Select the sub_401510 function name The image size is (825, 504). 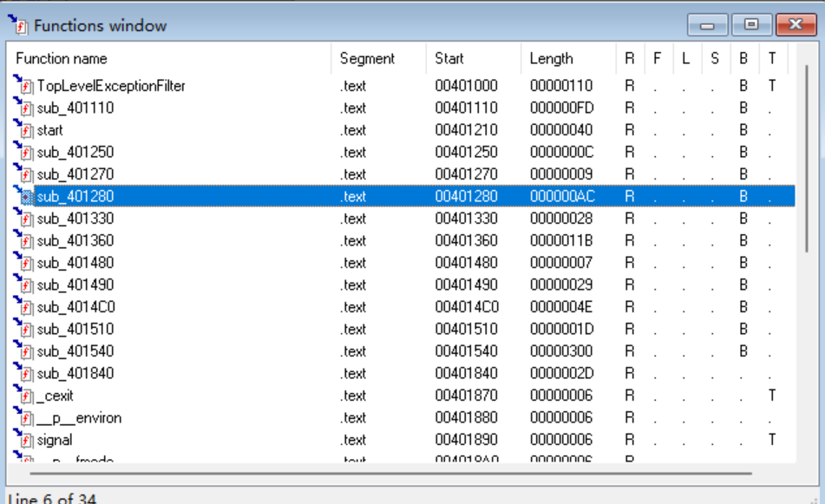click(x=75, y=329)
